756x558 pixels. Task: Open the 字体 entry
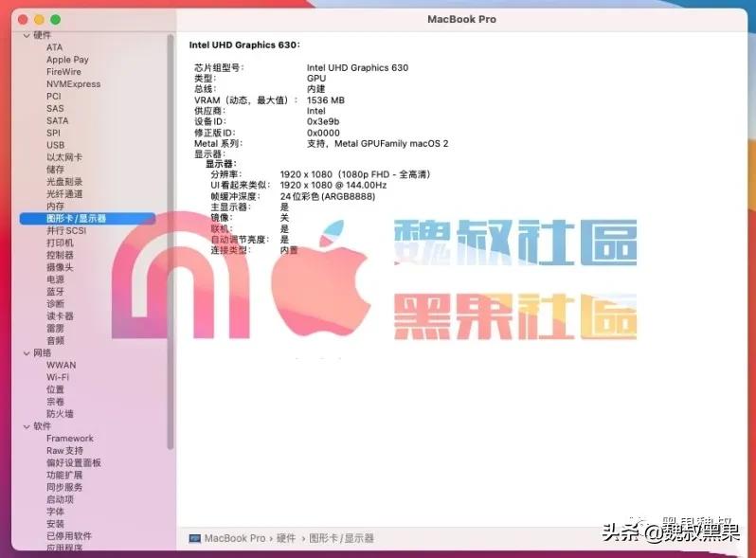pyautogui.click(x=55, y=512)
